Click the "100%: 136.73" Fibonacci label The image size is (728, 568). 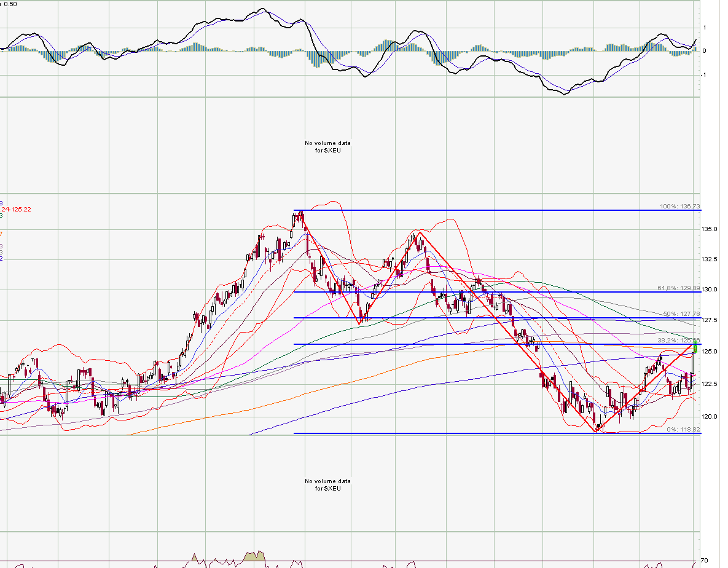pyautogui.click(x=679, y=206)
